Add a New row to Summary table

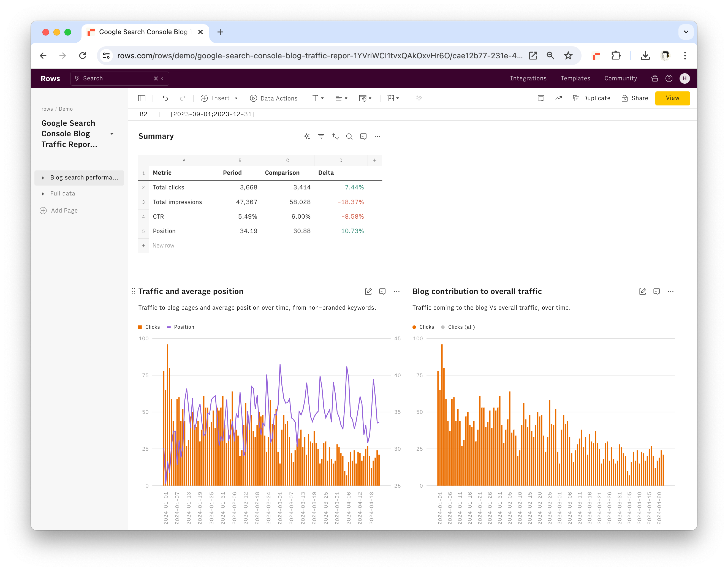pos(163,245)
